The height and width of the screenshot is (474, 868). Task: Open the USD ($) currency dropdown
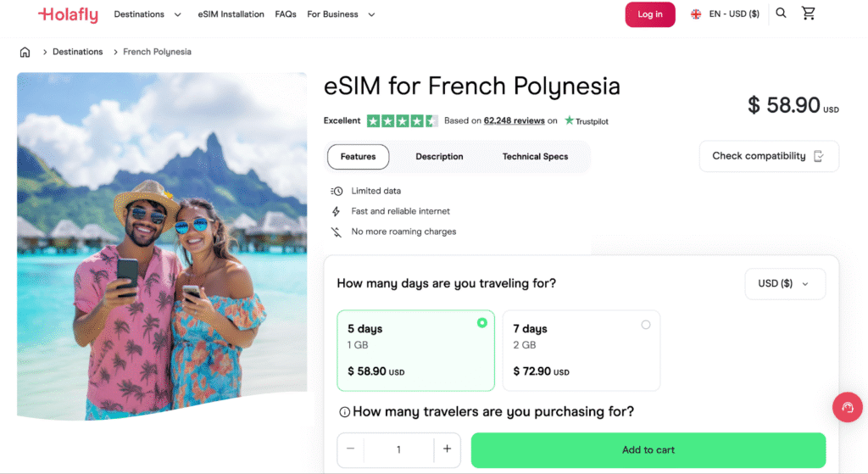tap(785, 283)
